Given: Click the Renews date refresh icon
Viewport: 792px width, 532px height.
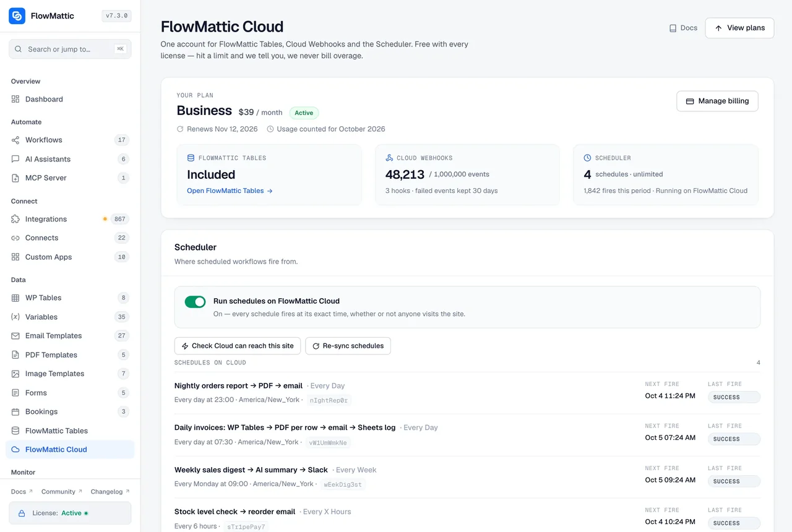Looking at the screenshot, I should (180, 129).
